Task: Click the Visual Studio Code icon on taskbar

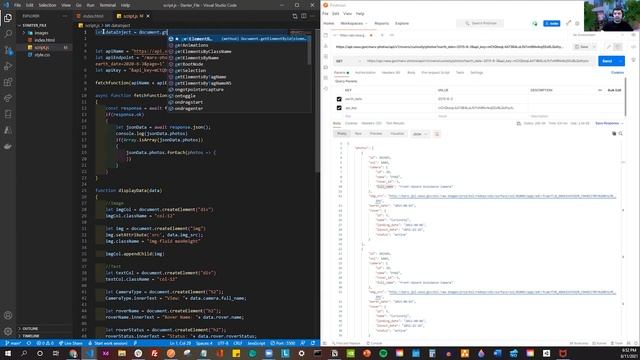Action: pos(89,353)
